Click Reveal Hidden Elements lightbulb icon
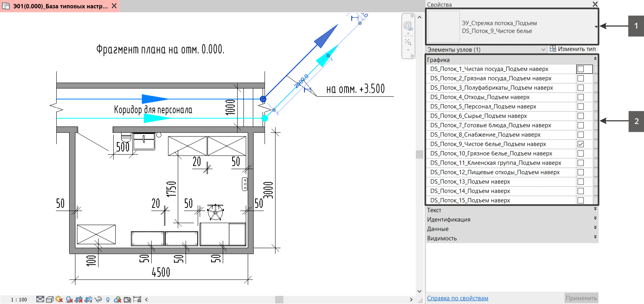The height and width of the screenshot is (304, 644). [108, 300]
